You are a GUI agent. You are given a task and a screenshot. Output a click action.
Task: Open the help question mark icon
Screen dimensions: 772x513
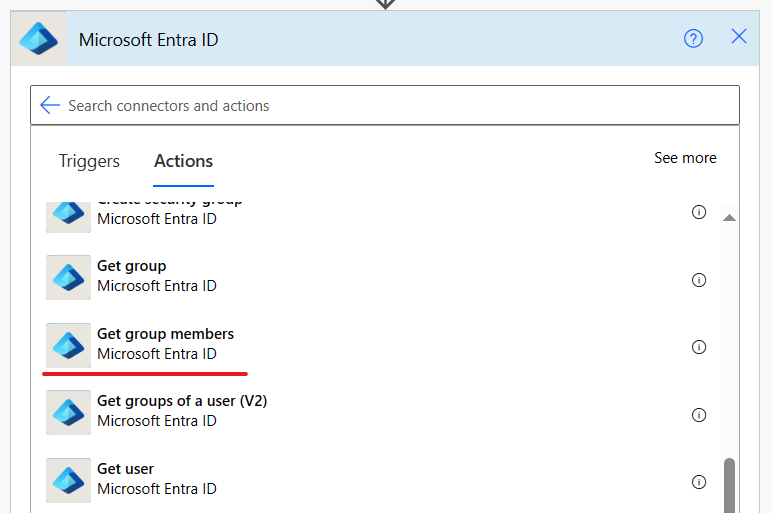pyautogui.click(x=693, y=38)
